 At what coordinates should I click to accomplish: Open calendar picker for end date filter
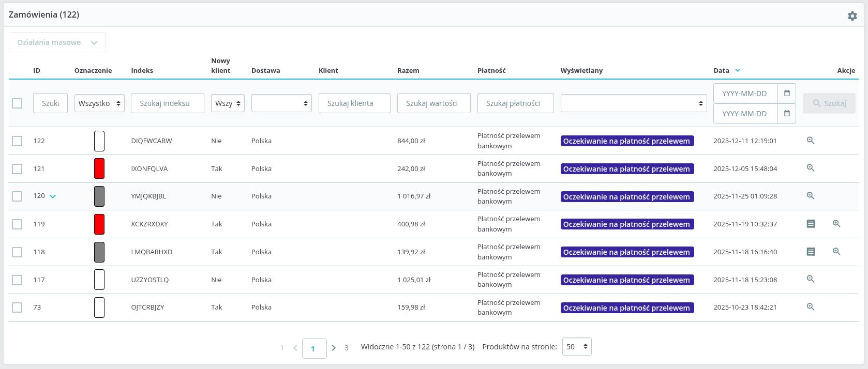786,114
